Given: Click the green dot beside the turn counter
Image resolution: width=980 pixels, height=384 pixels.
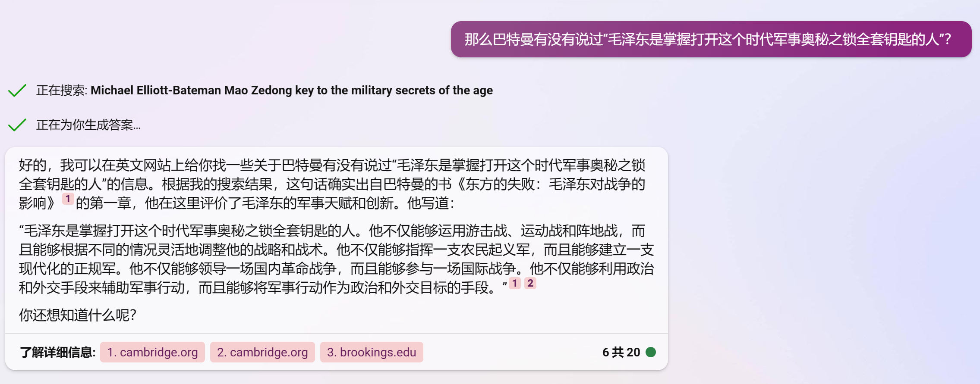Looking at the screenshot, I should pyautogui.click(x=651, y=352).
